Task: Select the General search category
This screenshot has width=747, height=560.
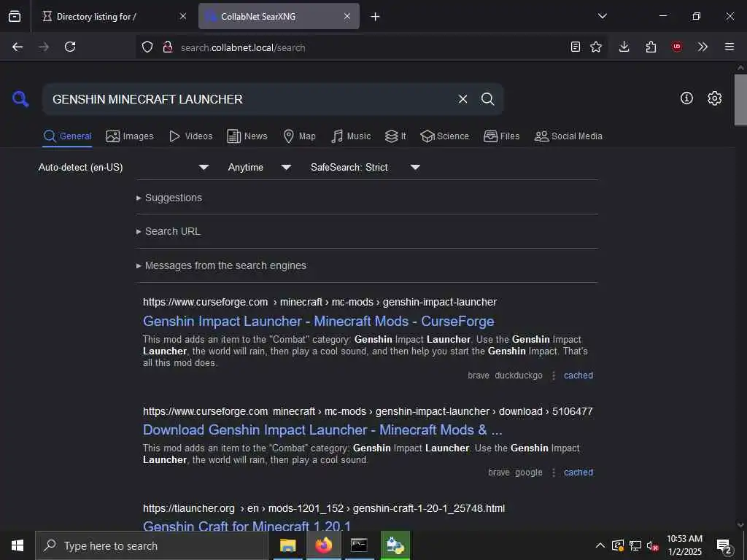Action: [x=67, y=136]
